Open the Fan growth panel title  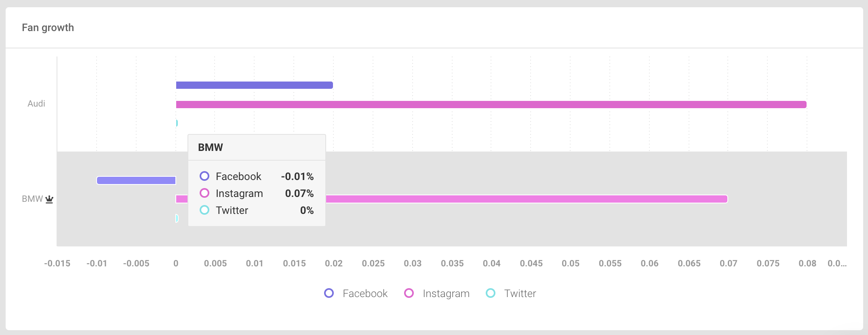pos(48,27)
